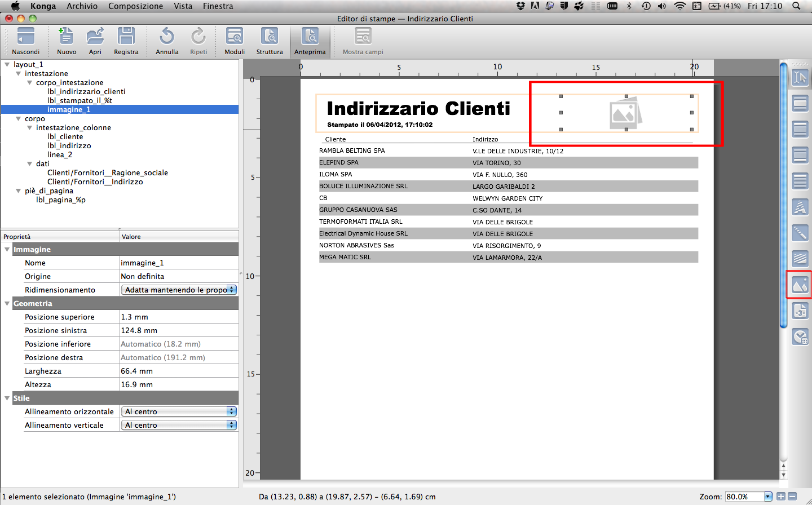Save the layout using Registra
812x505 pixels.
point(126,41)
